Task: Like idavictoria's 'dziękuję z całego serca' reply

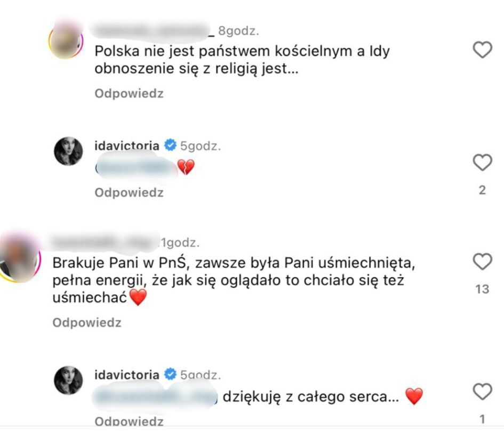Action: [x=483, y=392]
